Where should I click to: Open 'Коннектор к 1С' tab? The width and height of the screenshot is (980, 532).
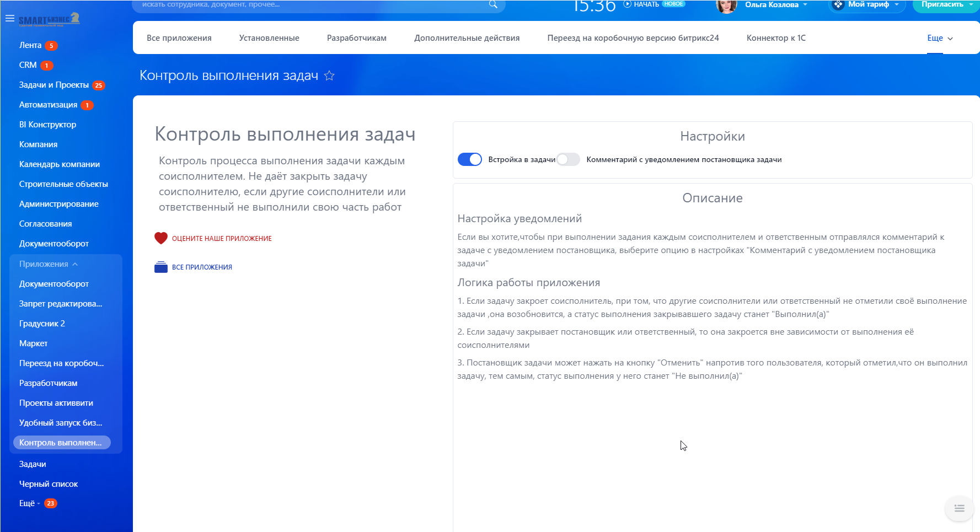(775, 38)
